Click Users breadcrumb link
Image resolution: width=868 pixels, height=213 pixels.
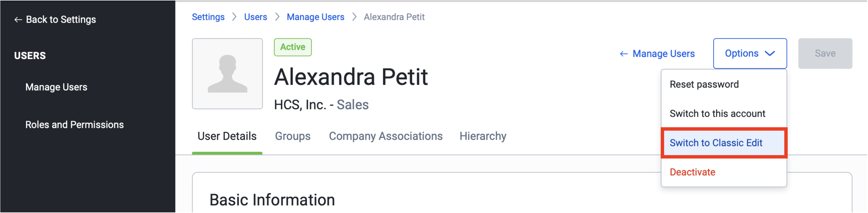tap(255, 17)
